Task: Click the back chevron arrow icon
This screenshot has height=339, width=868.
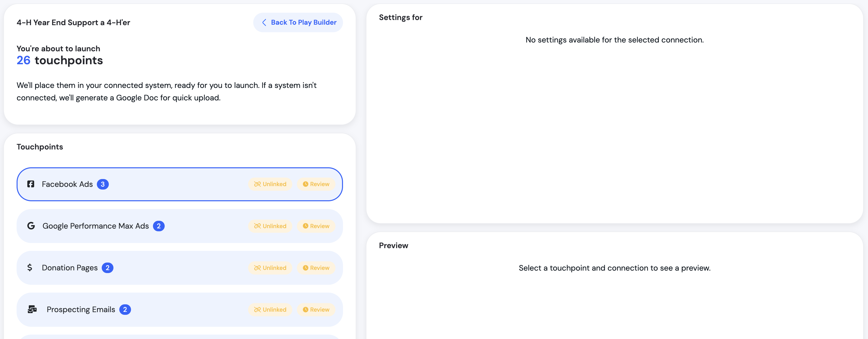Action: click(264, 23)
